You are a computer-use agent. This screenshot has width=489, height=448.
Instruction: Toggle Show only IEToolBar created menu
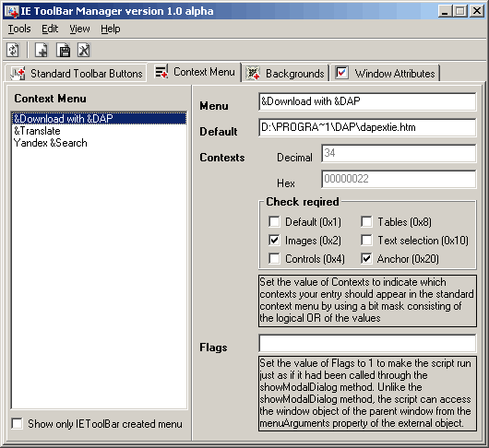17,424
